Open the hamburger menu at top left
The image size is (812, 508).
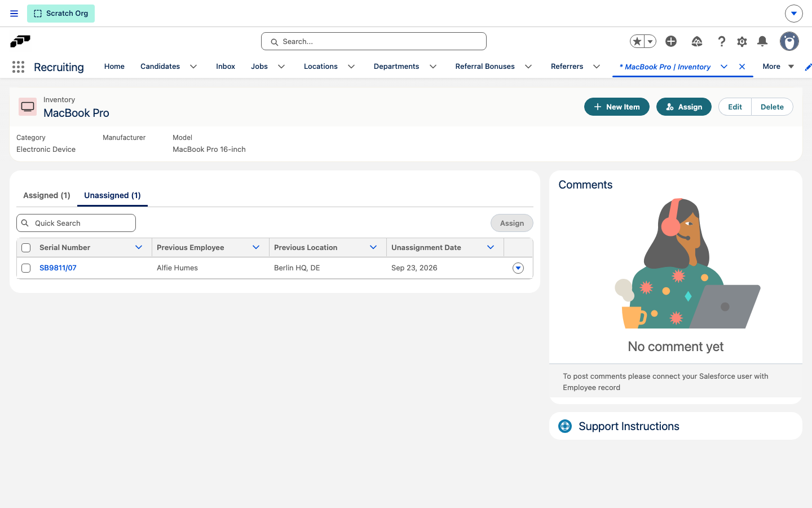point(14,14)
